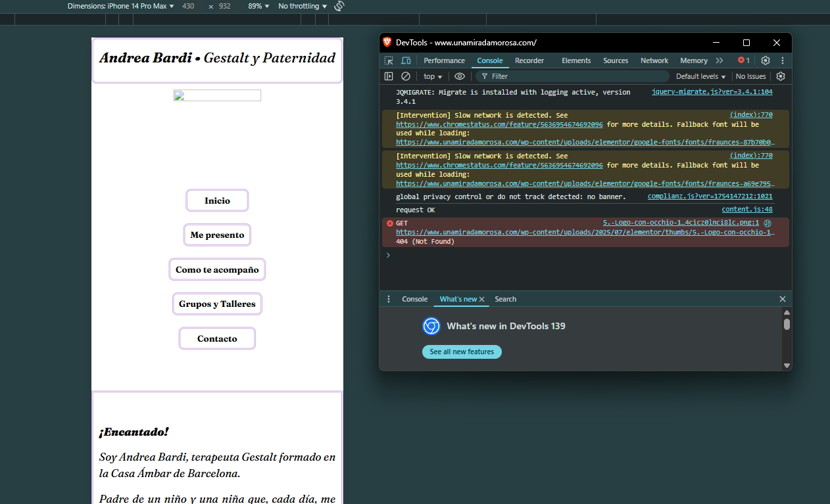
Task: Click into the console Filter field
Action: pyautogui.click(x=572, y=76)
